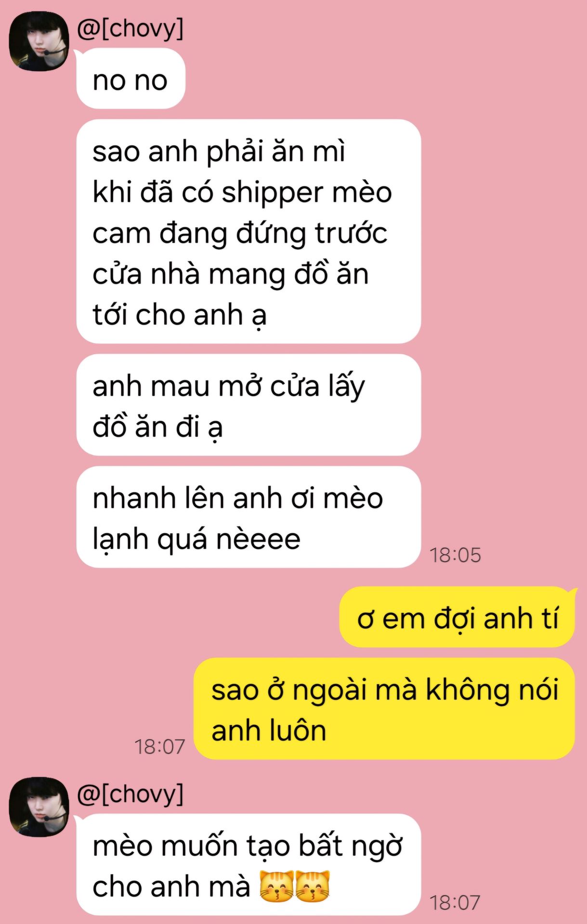Tap the 'anh mau mở cửa' message bubble
Screen dimensions: 587x924
248,405
